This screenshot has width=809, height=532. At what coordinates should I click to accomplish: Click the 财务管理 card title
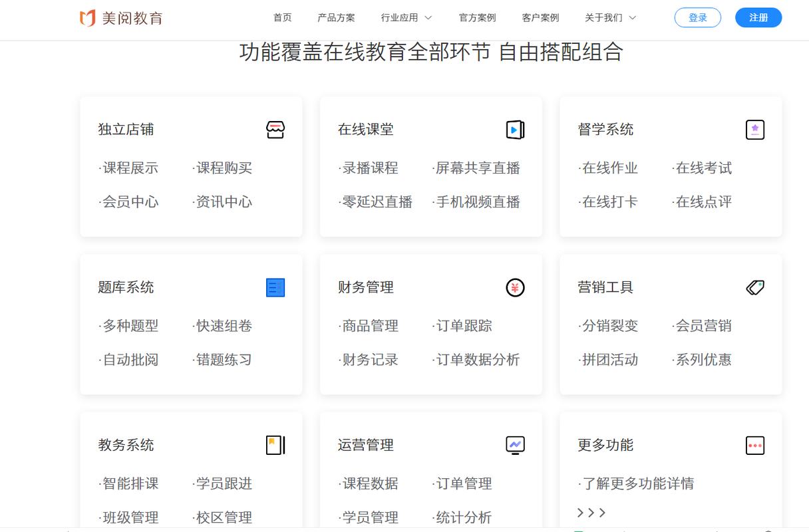(x=366, y=287)
